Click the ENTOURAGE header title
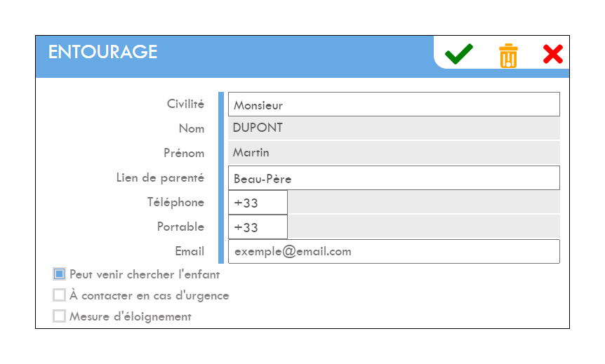 102,52
